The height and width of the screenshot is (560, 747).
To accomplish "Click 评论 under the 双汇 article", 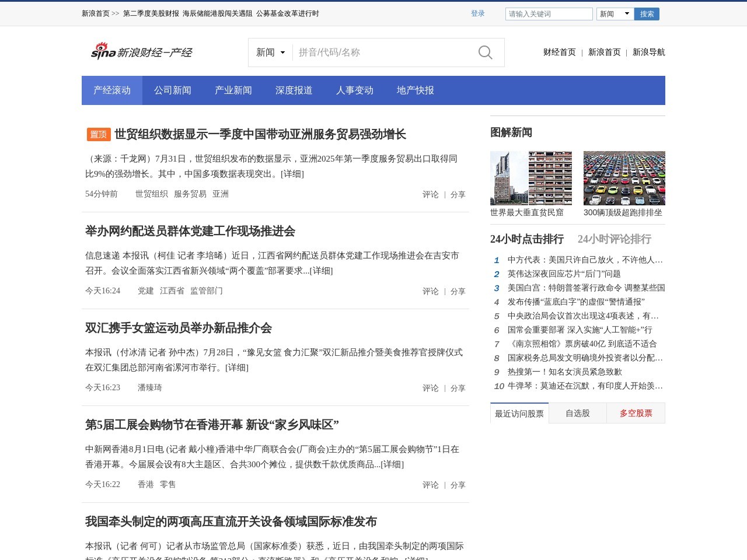I will pos(431,388).
